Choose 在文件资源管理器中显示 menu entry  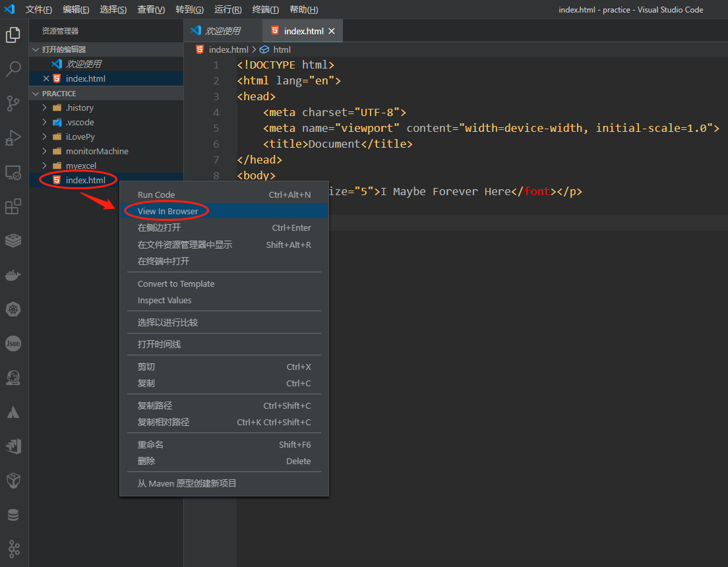coord(224,244)
